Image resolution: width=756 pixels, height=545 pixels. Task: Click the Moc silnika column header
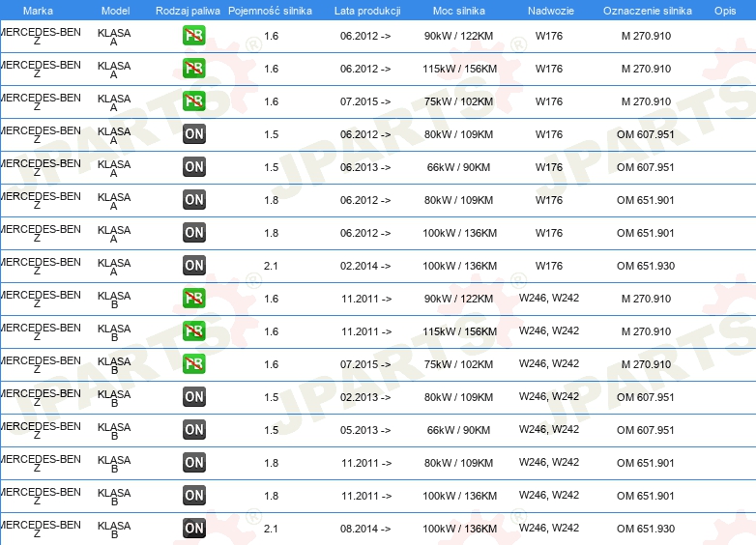coord(459,11)
